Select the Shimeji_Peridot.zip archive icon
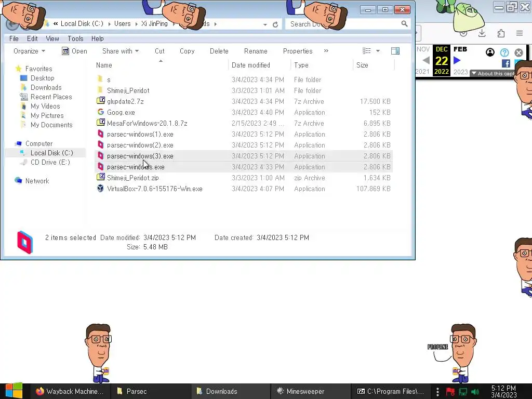 [100, 178]
